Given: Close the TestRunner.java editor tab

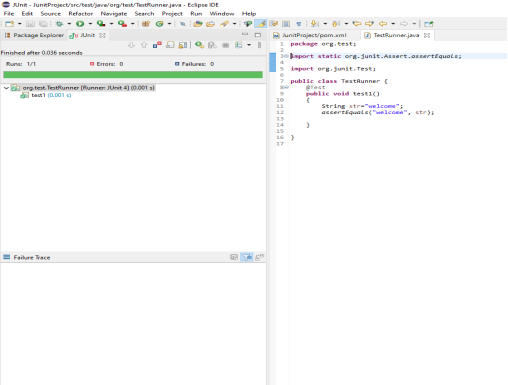Looking at the screenshot, I should point(427,35).
